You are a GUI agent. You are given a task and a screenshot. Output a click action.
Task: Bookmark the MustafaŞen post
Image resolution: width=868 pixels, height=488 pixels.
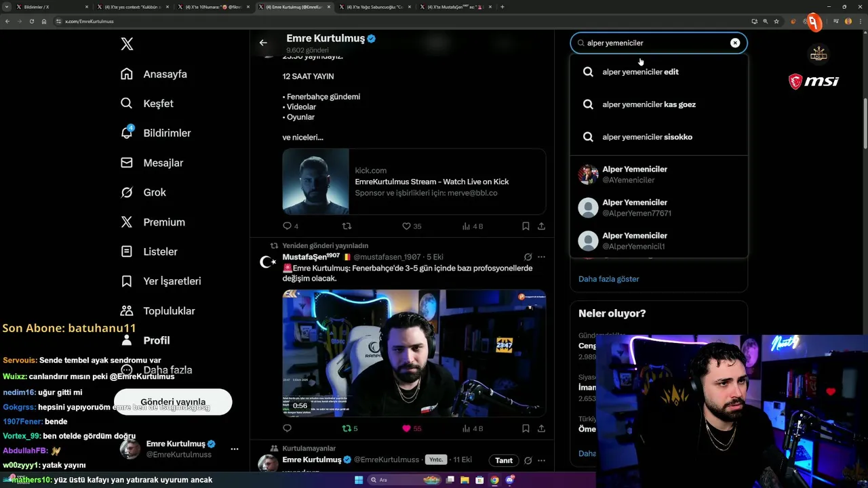click(x=526, y=428)
